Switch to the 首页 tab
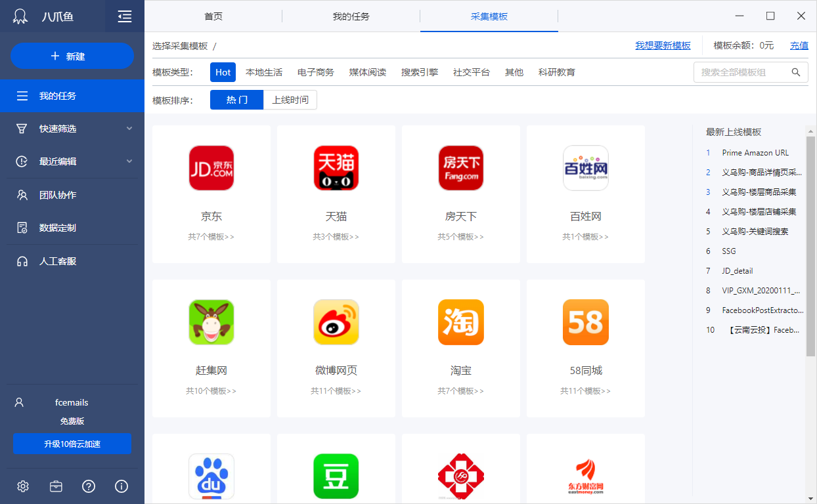This screenshot has height=504, width=817. point(213,16)
